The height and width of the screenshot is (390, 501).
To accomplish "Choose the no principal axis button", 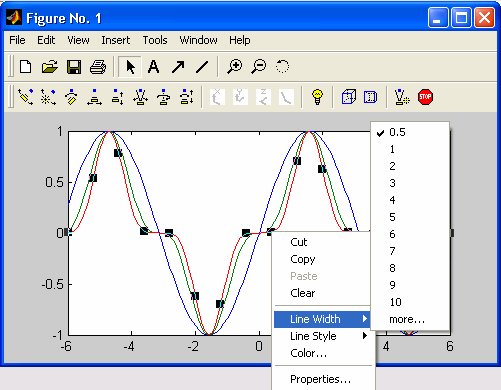I will click(286, 97).
